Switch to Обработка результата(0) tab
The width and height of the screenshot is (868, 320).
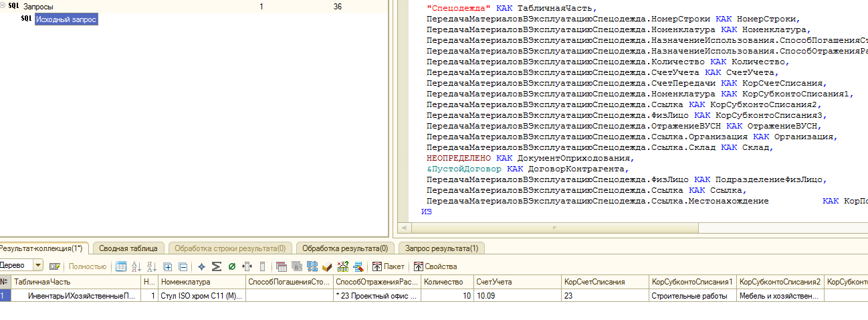(x=344, y=248)
